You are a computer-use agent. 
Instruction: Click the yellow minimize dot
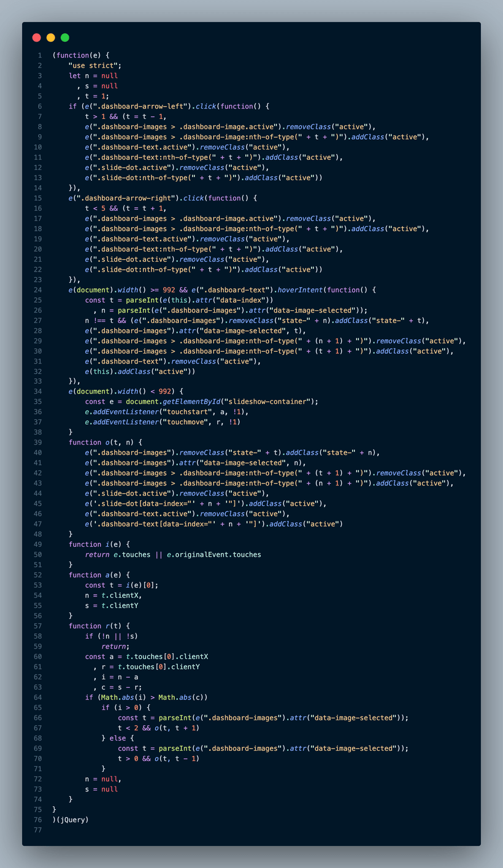[51, 37]
